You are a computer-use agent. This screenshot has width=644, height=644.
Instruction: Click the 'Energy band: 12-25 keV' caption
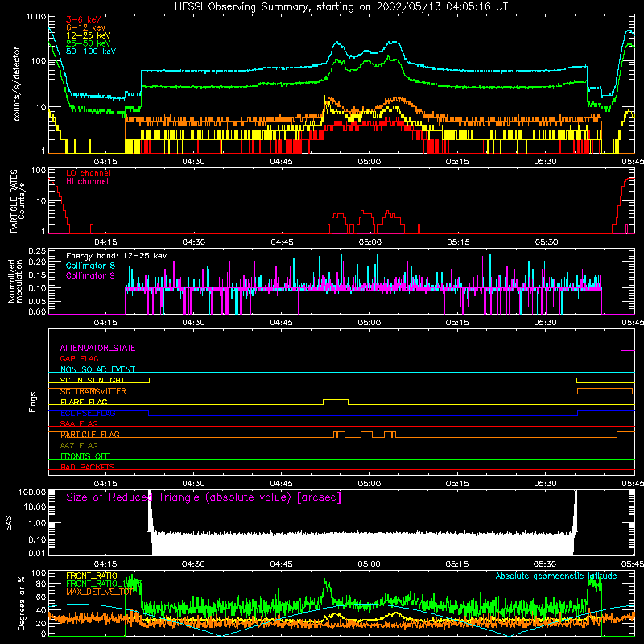click(x=117, y=256)
